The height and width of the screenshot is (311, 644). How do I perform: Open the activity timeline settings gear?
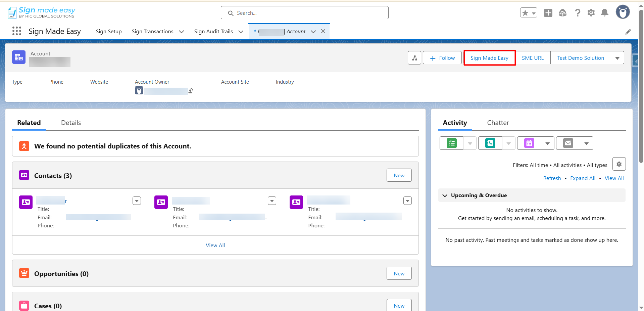click(619, 164)
